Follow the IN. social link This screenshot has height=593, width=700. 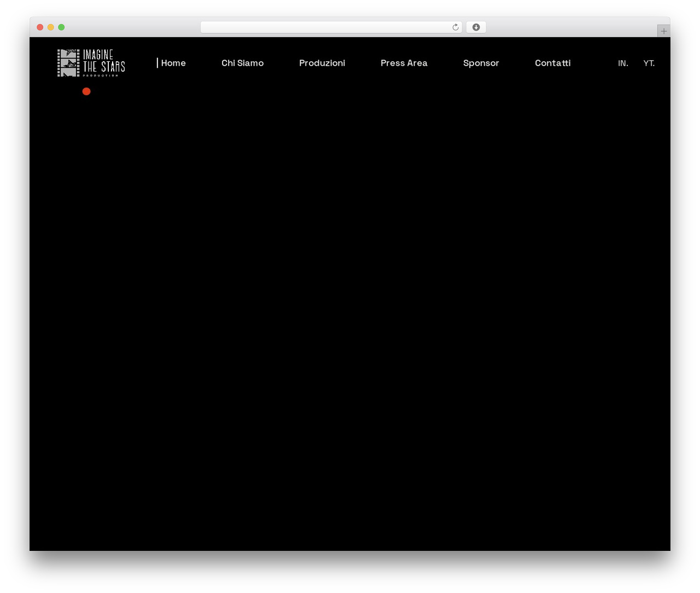click(623, 63)
